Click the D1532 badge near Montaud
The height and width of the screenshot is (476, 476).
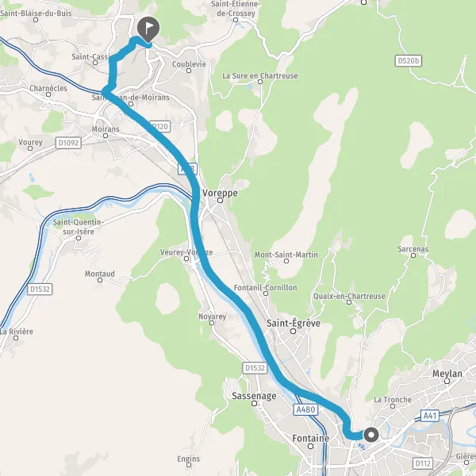40,289
